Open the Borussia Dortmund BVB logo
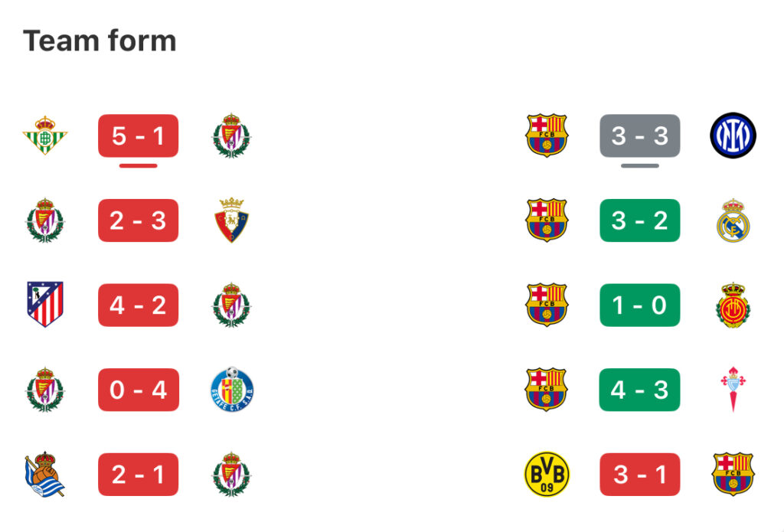The width and height of the screenshot is (784, 532). tap(547, 474)
